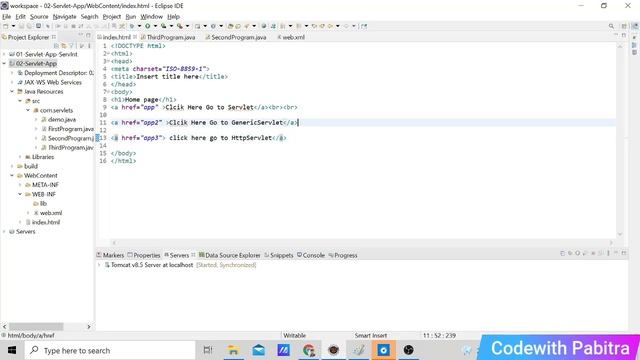640x360 pixels.
Task: Open the Help menu
Action: 173,17
